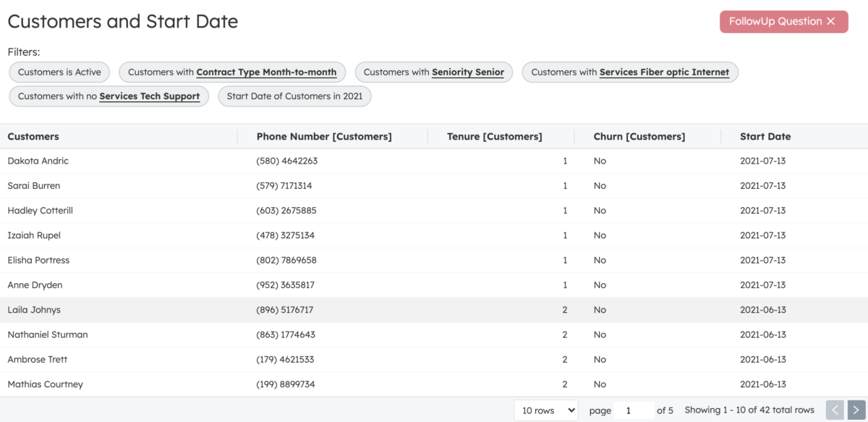Image resolution: width=868 pixels, height=422 pixels.
Task: Click the Churn column header
Action: (639, 137)
